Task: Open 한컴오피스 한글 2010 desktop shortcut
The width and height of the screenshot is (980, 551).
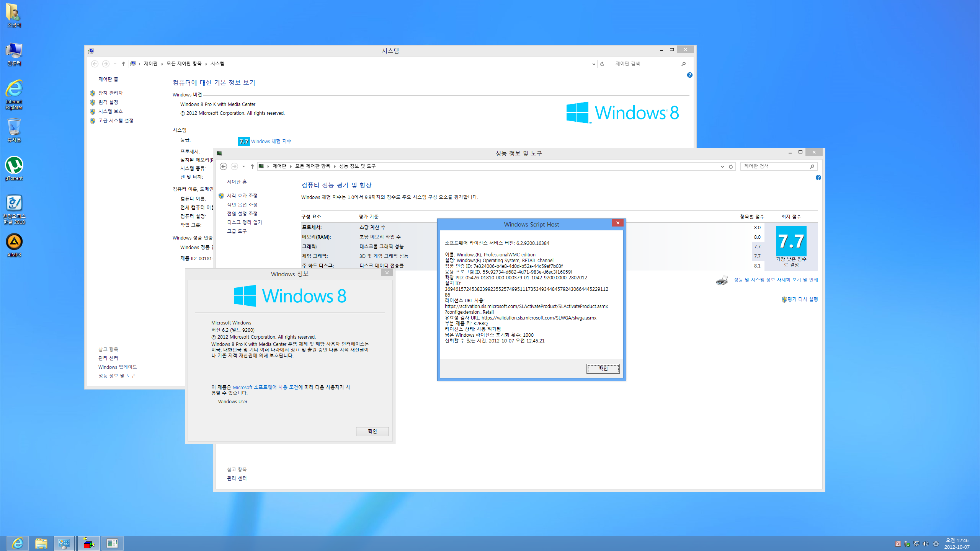Action: tap(14, 209)
